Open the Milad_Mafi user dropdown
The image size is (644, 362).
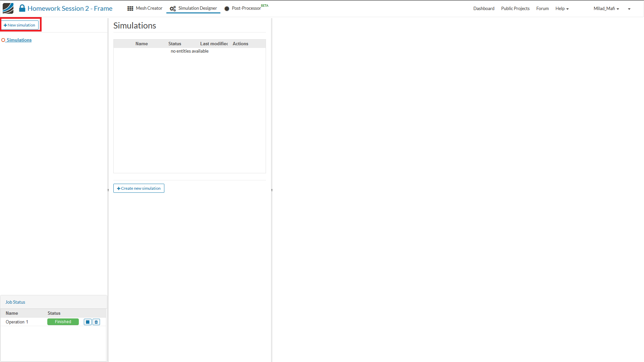click(x=606, y=9)
